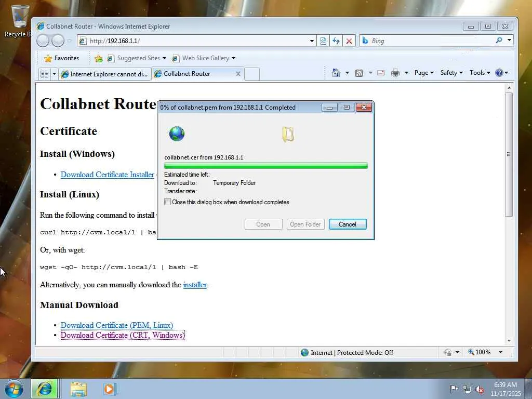
Task: Open recent pages dropdown next to Forward
Action: [69, 41]
